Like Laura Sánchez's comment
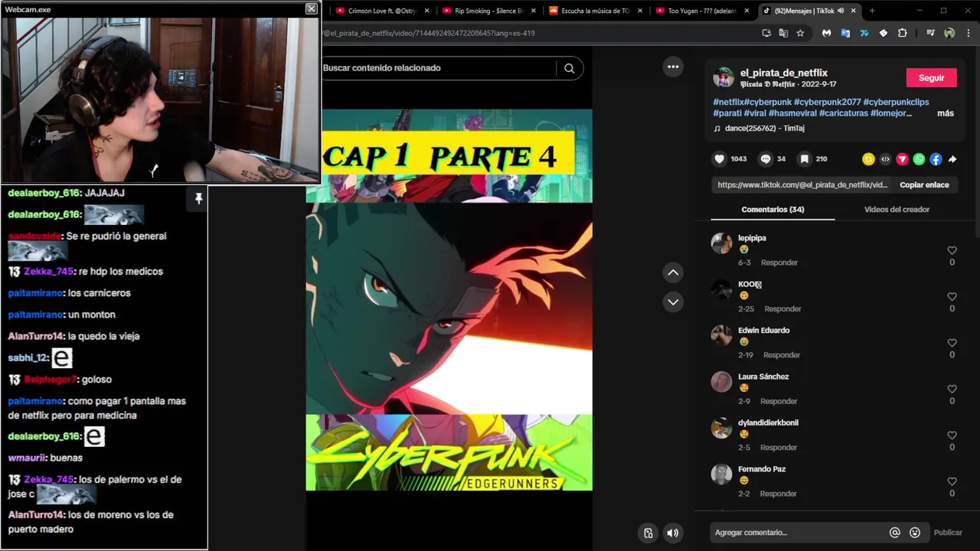This screenshot has width=980, height=551. [952, 389]
